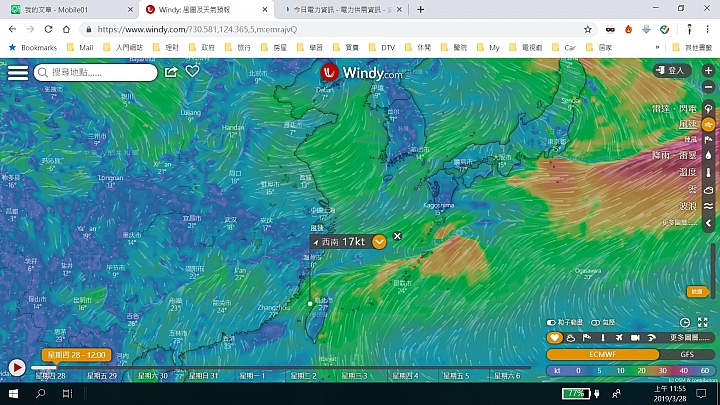Switch forecast model to GFS
The height and width of the screenshot is (405, 720).
point(687,354)
